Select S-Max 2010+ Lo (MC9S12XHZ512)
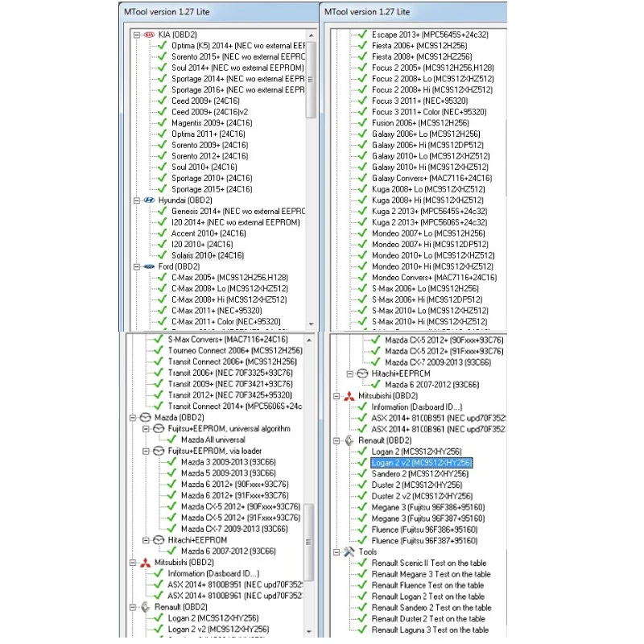The height and width of the screenshot is (644, 644). click(x=430, y=311)
